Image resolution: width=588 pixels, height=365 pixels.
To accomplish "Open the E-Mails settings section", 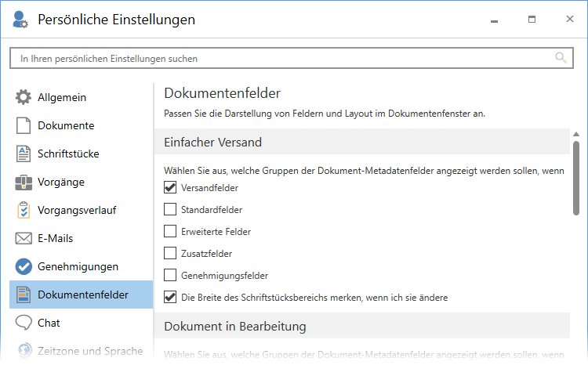I will (81, 238).
